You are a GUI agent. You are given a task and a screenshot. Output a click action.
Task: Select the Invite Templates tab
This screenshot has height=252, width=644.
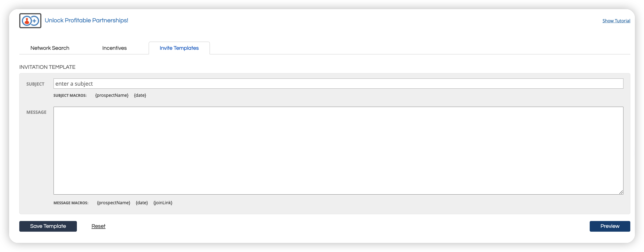[179, 48]
